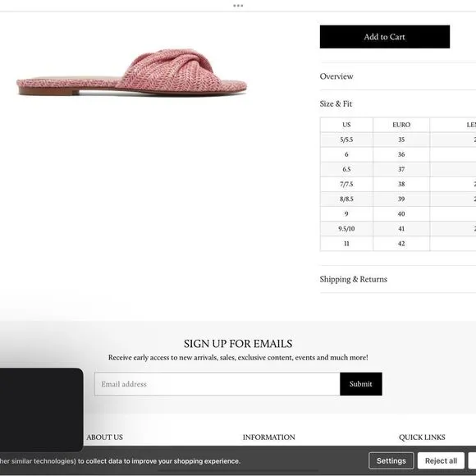Screen dimensions: 476x476
Task: Click the pink woven sandal image
Action: (132, 72)
